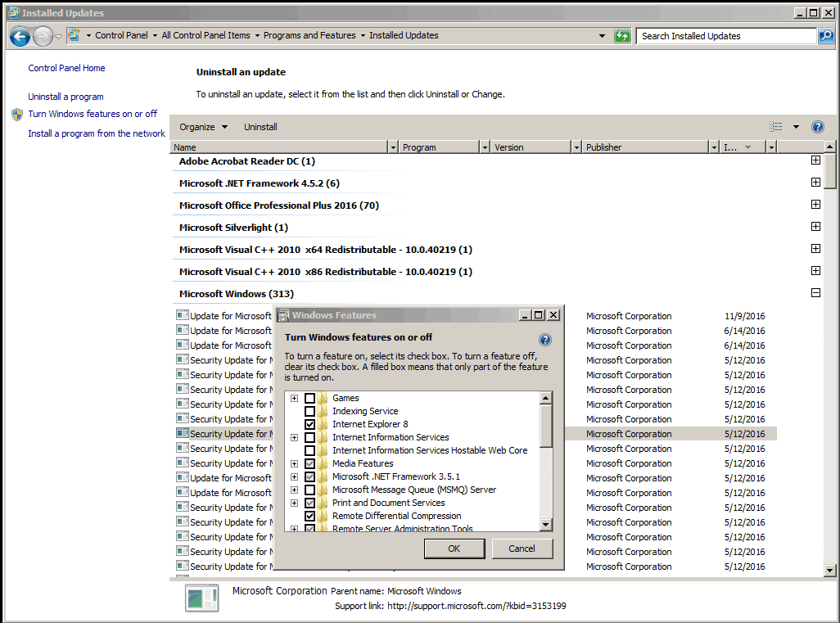This screenshot has height=623, width=840.
Task: Open the view options dropdown arrow
Action: pos(796,127)
